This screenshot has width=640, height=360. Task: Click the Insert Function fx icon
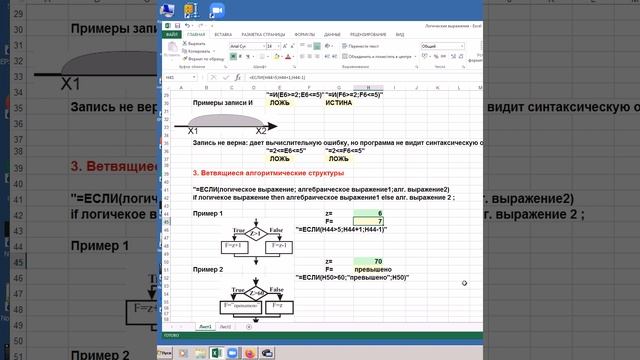[238, 77]
